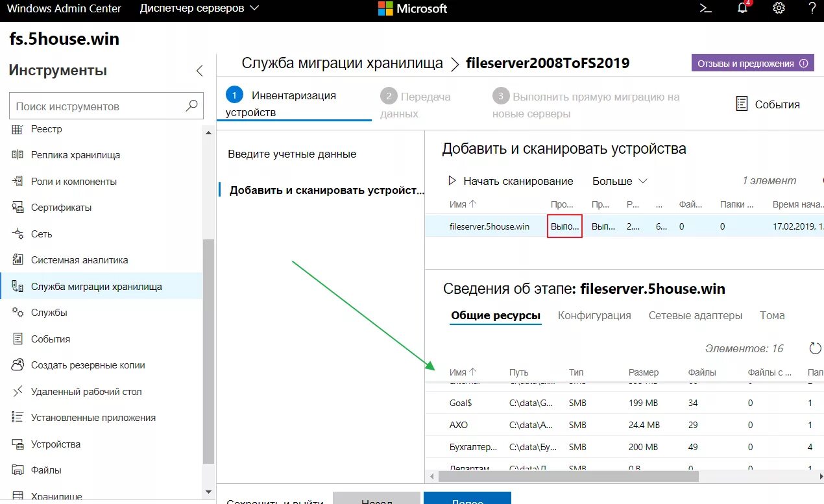Sort shares by Размер column
Screen dimensions: 824x504
644,372
